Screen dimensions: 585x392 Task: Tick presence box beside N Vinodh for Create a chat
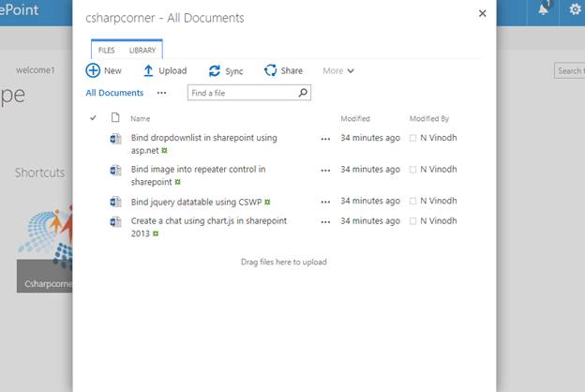click(412, 221)
